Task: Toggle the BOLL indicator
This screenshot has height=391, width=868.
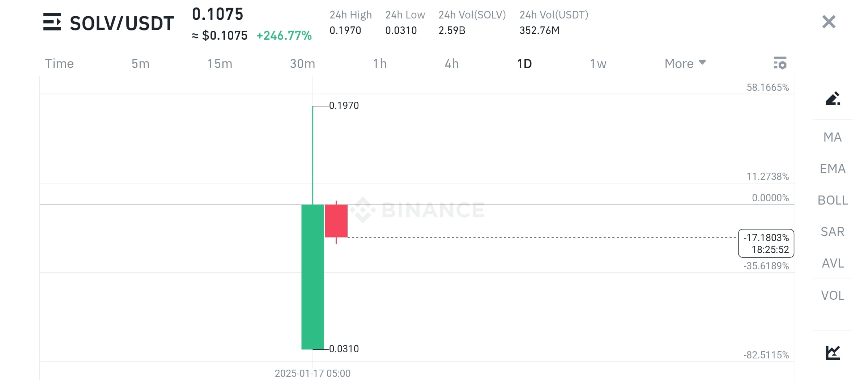Action: 833,200
